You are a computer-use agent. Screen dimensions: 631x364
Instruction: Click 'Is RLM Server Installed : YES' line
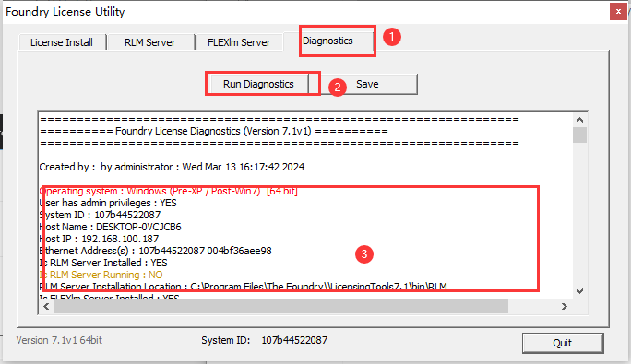point(103,263)
